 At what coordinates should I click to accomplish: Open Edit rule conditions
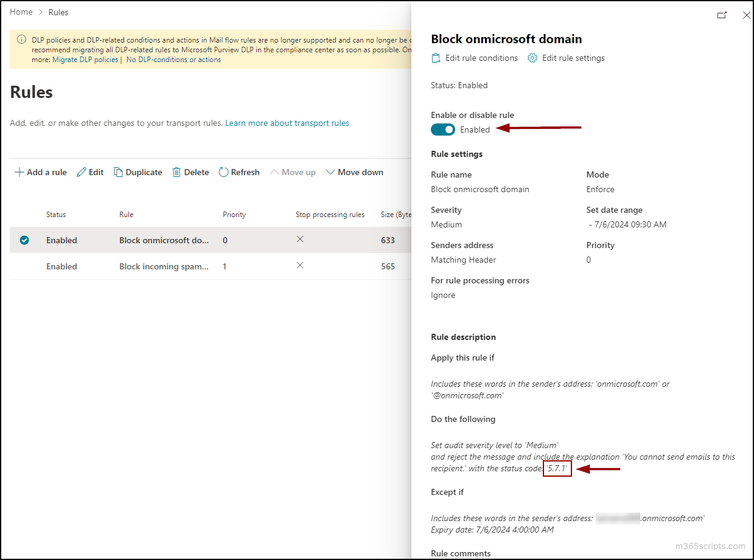click(436, 57)
